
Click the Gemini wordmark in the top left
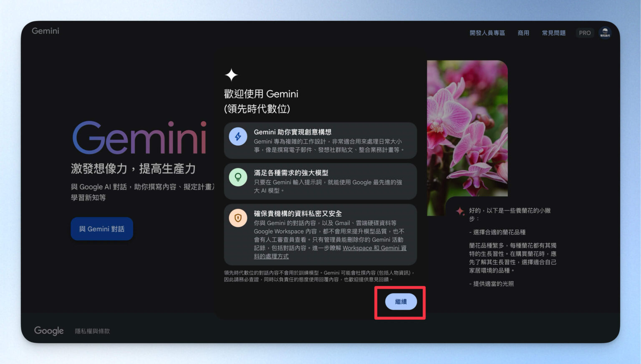click(45, 30)
